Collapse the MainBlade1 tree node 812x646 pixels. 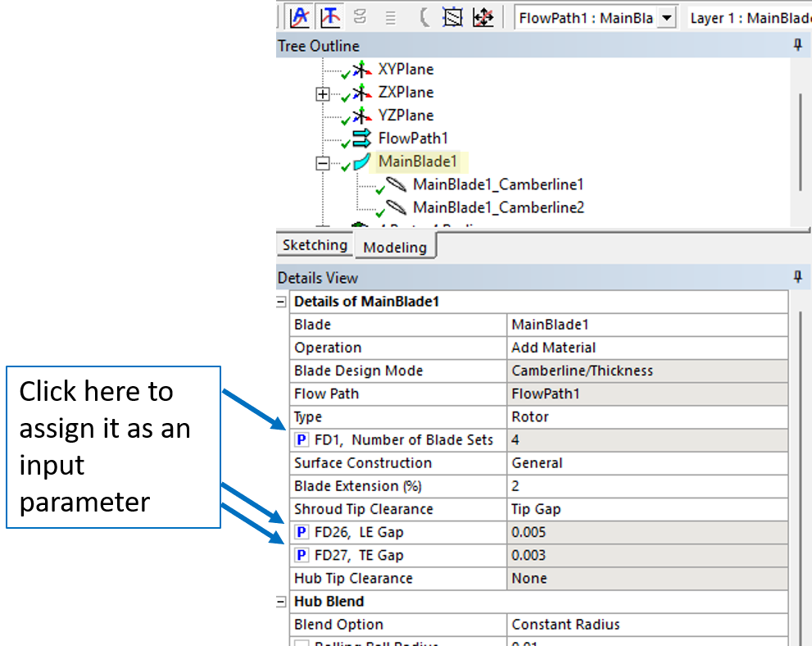pyautogui.click(x=322, y=163)
